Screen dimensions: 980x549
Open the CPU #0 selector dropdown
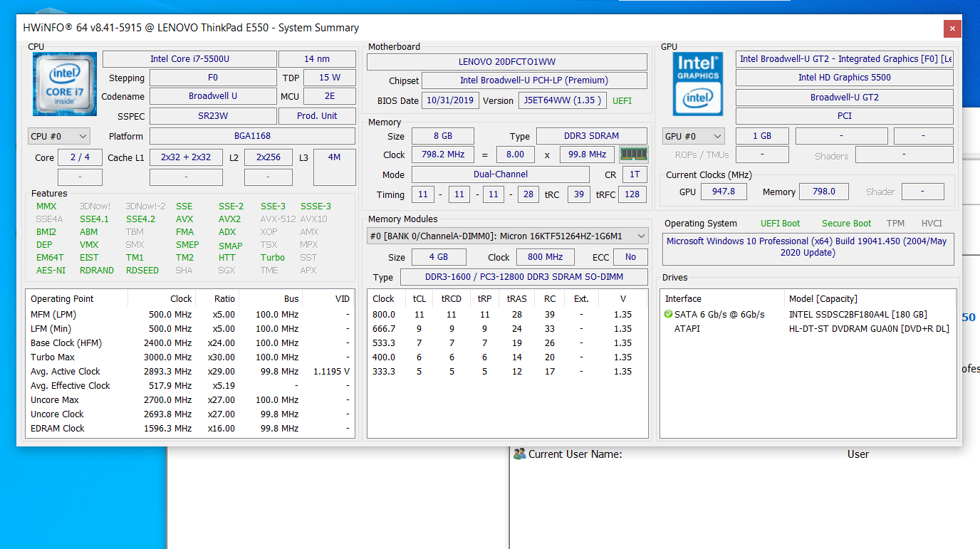point(59,136)
